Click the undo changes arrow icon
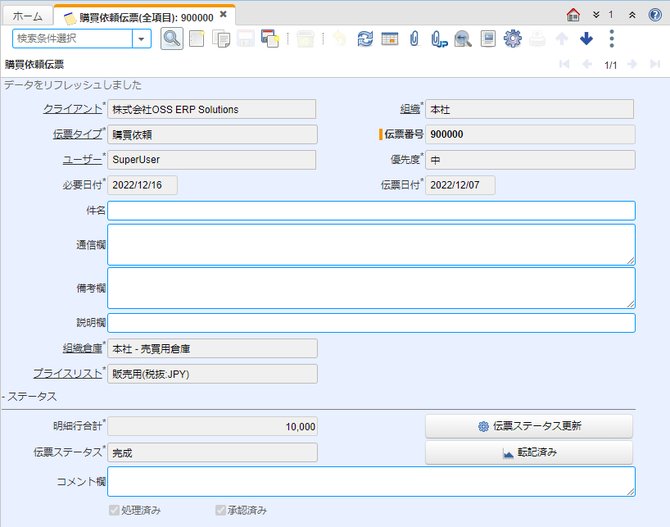This screenshot has height=527, width=670. coord(340,39)
